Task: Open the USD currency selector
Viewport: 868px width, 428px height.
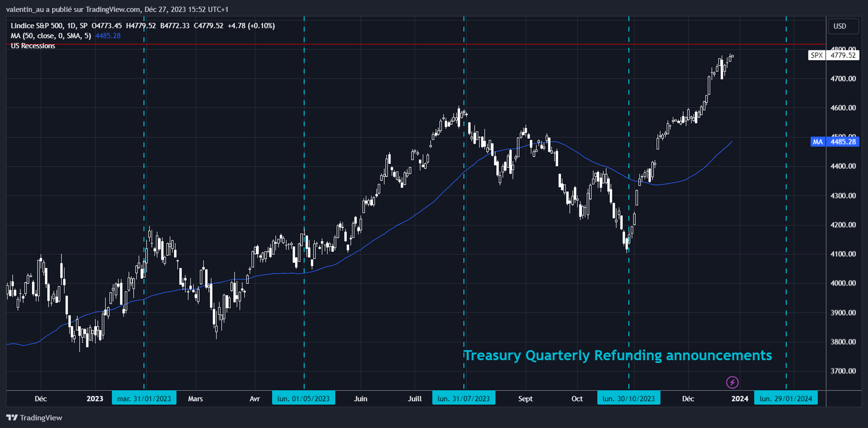Action: (839, 26)
